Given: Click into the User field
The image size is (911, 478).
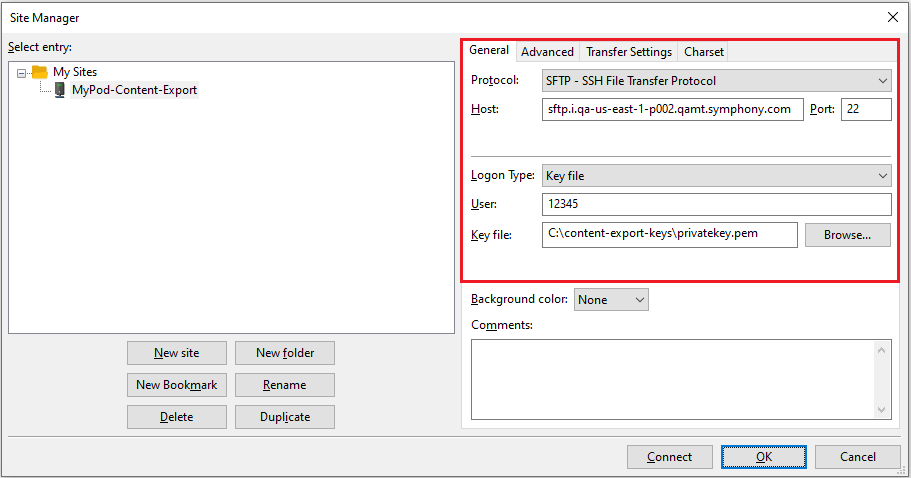Looking at the screenshot, I should pos(716,204).
